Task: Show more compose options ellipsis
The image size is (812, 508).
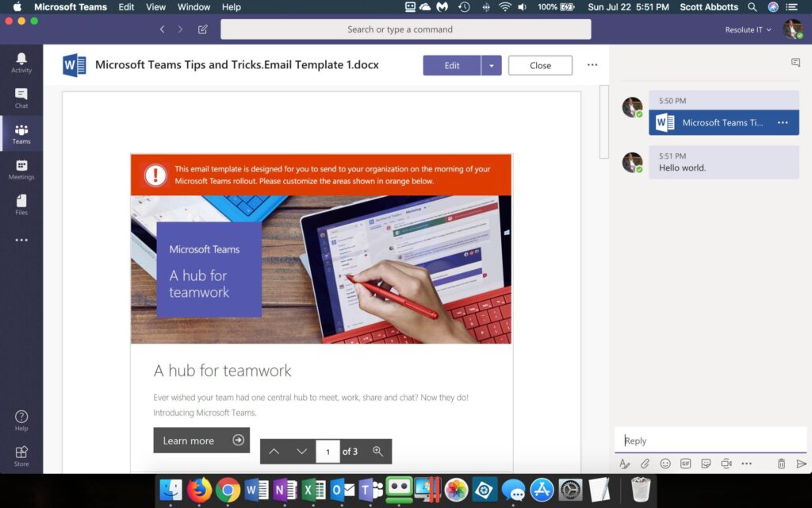Action: [x=746, y=464]
